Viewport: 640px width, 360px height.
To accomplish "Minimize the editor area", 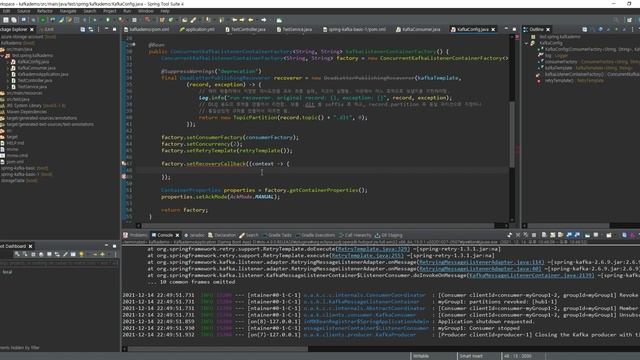I will click(506, 29).
